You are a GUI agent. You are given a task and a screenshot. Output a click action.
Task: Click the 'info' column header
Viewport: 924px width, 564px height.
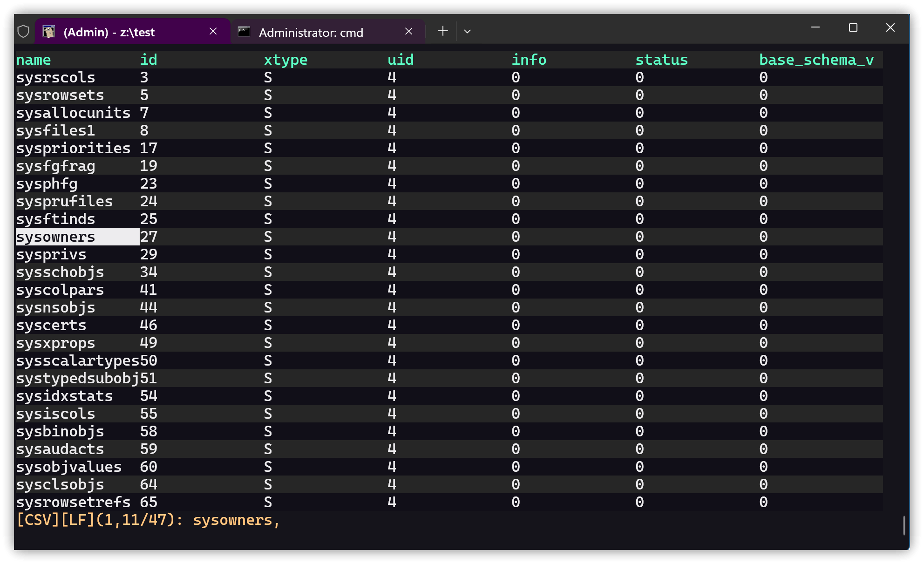(x=529, y=60)
